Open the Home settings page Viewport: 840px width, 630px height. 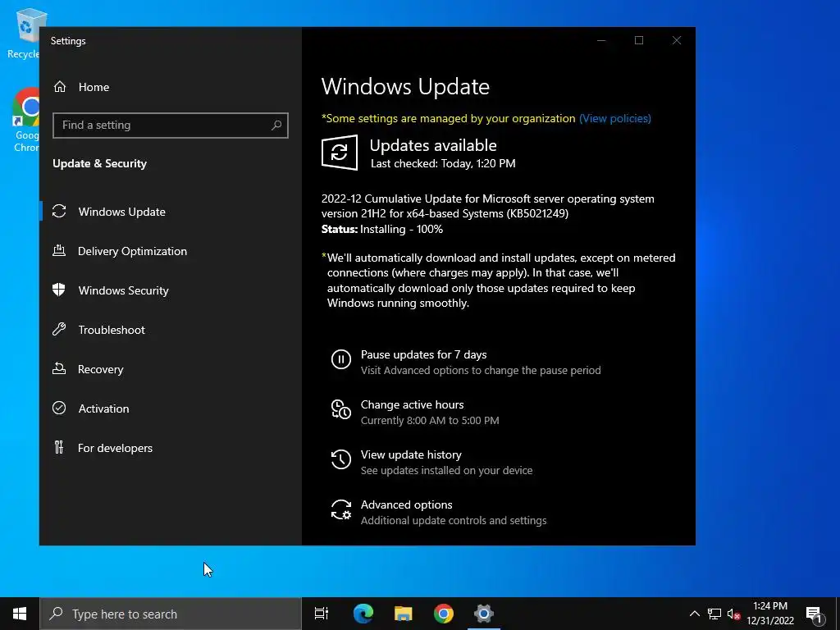click(171, 87)
